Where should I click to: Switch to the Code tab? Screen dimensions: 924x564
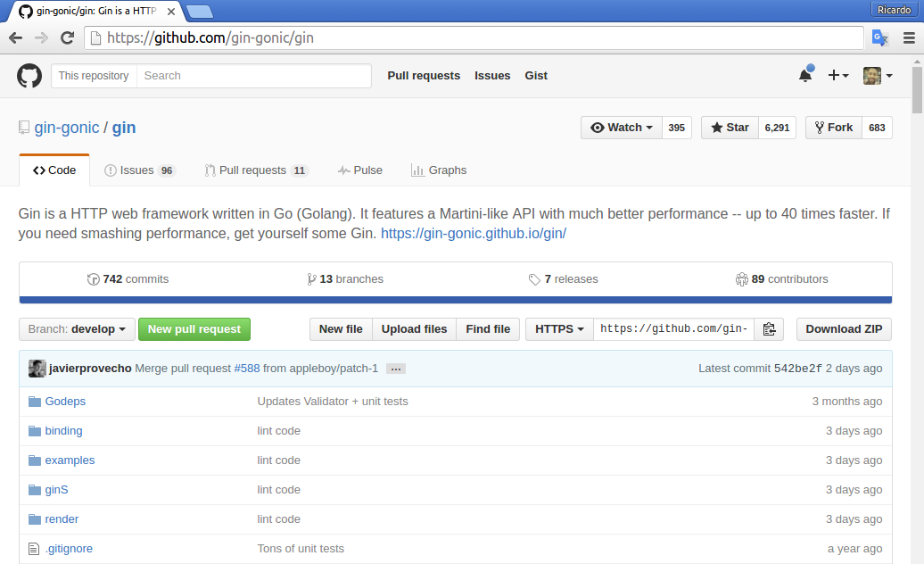(x=54, y=170)
